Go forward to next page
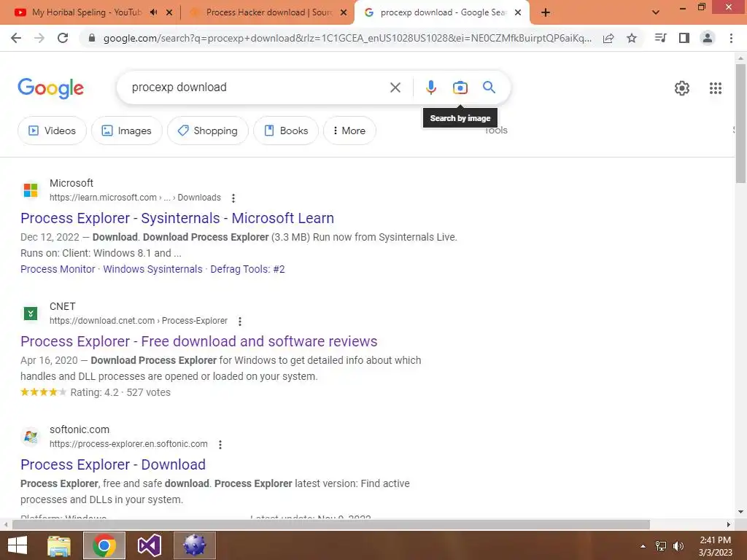This screenshot has width=747, height=560. 39,38
